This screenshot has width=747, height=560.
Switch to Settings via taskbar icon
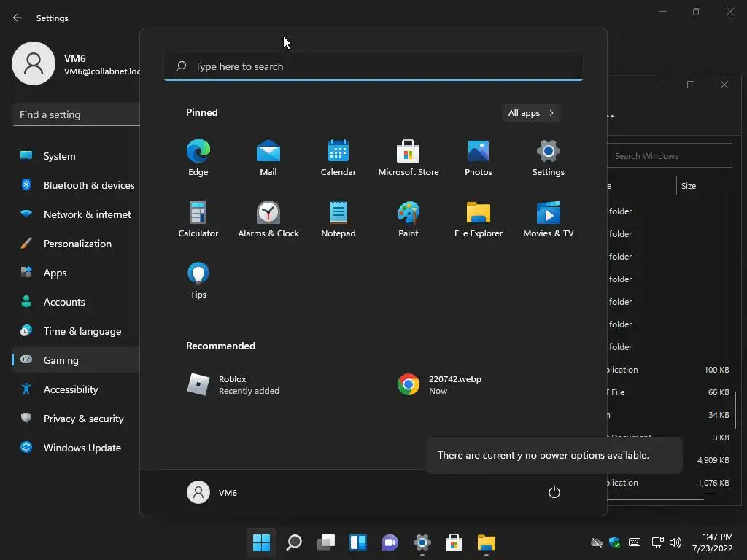tap(422, 542)
